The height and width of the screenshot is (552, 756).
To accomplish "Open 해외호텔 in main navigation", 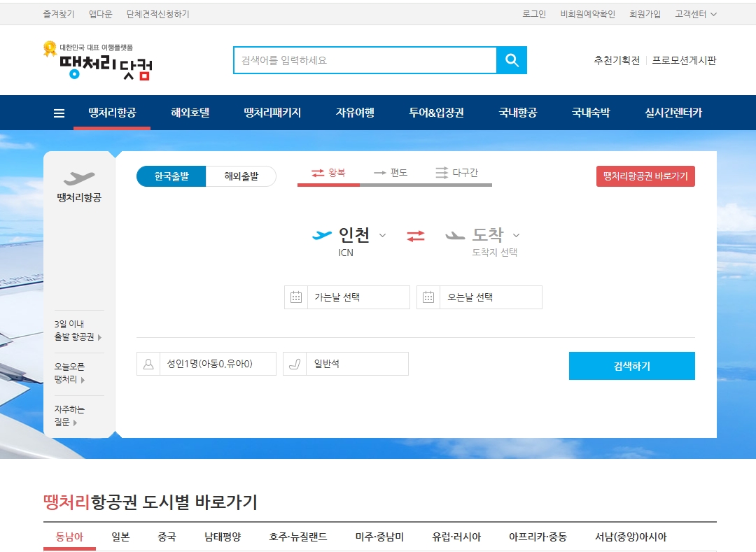I will (190, 113).
